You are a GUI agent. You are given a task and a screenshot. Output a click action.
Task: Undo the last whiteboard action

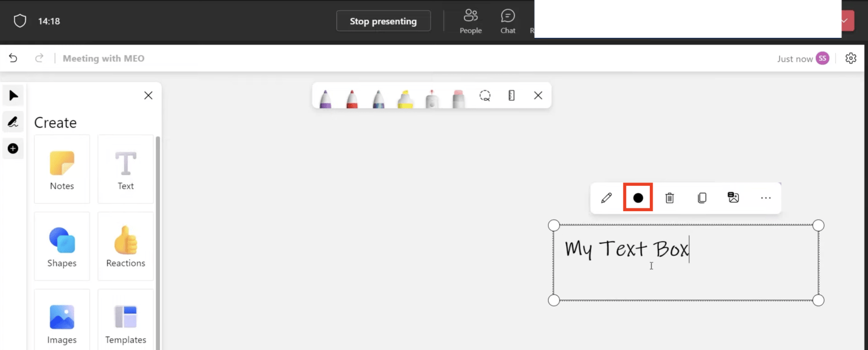[12, 58]
